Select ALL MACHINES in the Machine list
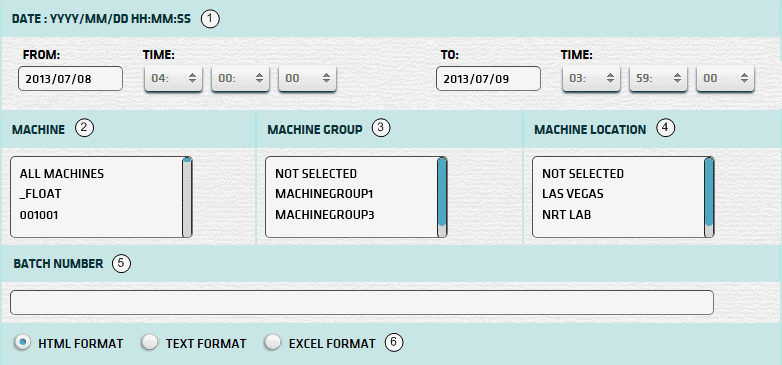782x365 pixels. [62, 174]
